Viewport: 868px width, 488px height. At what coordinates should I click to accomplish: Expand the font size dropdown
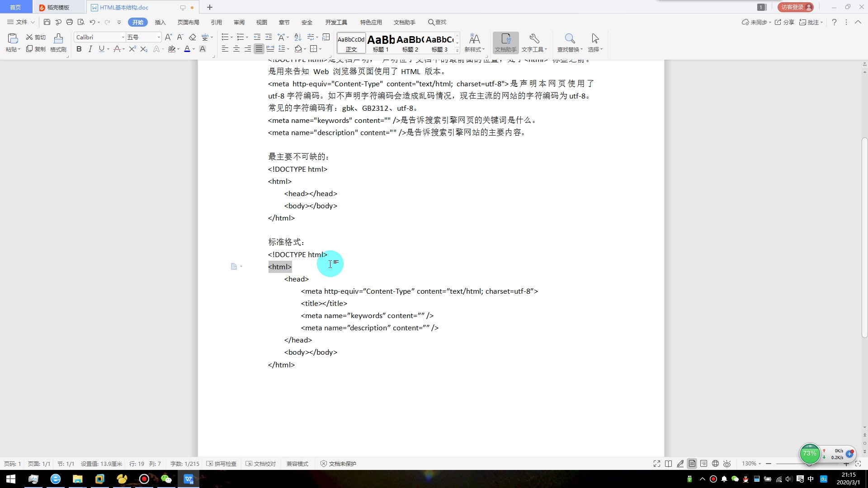[x=158, y=37]
